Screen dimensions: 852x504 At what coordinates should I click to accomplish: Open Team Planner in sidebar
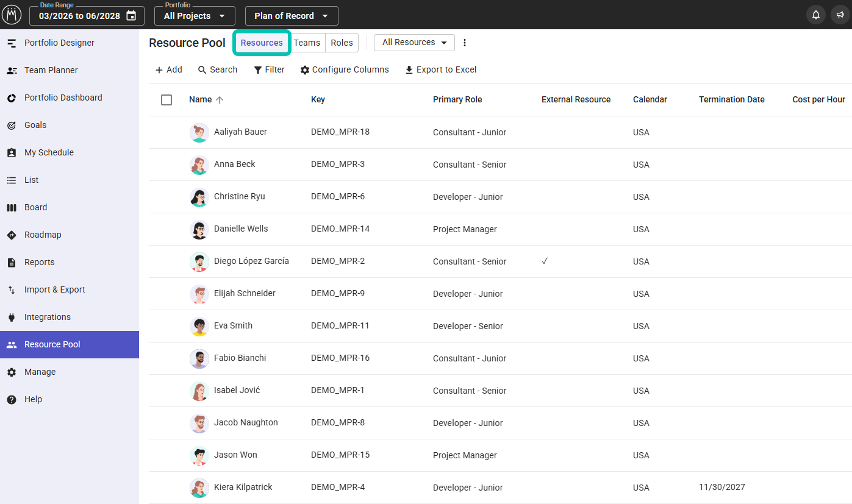70,70
